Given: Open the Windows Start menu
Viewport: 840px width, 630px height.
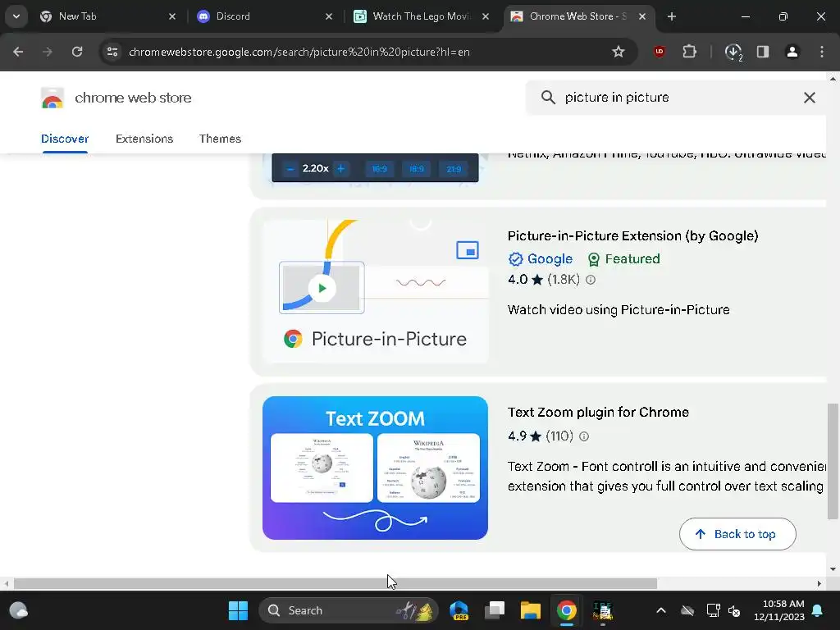Looking at the screenshot, I should pos(238,610).
